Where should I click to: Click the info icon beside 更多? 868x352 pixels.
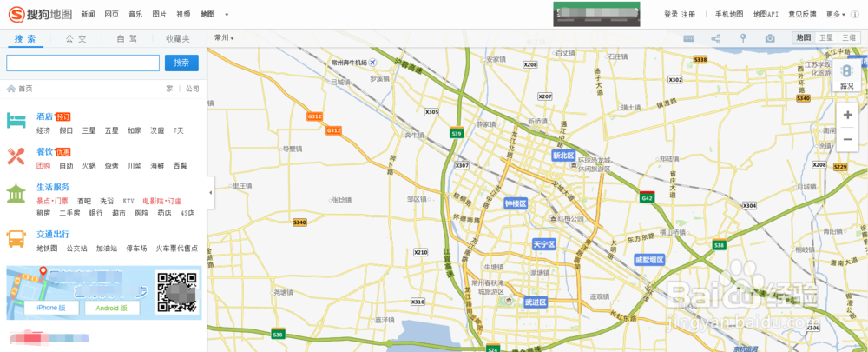[x=855, y=15]
